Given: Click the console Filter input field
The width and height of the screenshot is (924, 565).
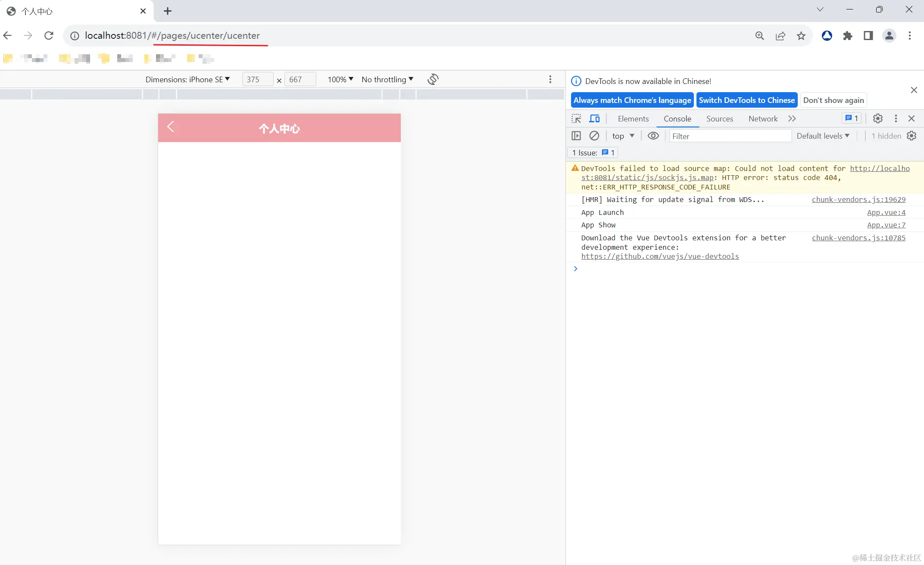Looking at the screenshot, I should [730, 136].
